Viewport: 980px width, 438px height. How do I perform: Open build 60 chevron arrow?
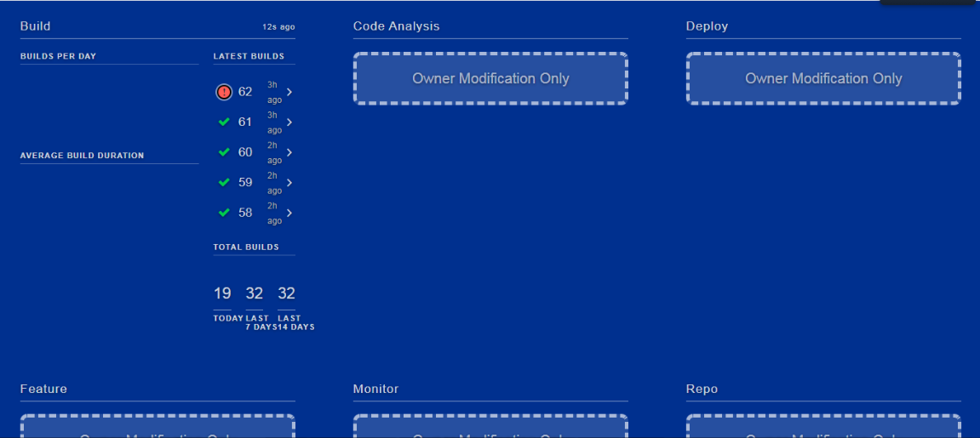tap(289, 152)
